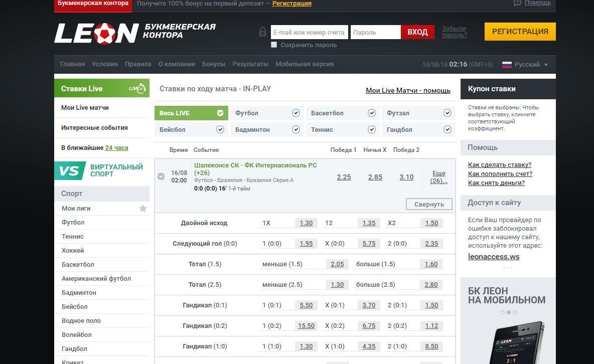The image size is (594, 364).
Task: Select Победа 1 odds 2.25
Action: pos(344,177)
